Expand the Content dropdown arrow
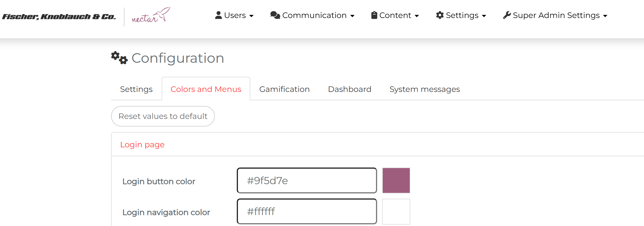The image size is (644, 226). pos(417,16)
